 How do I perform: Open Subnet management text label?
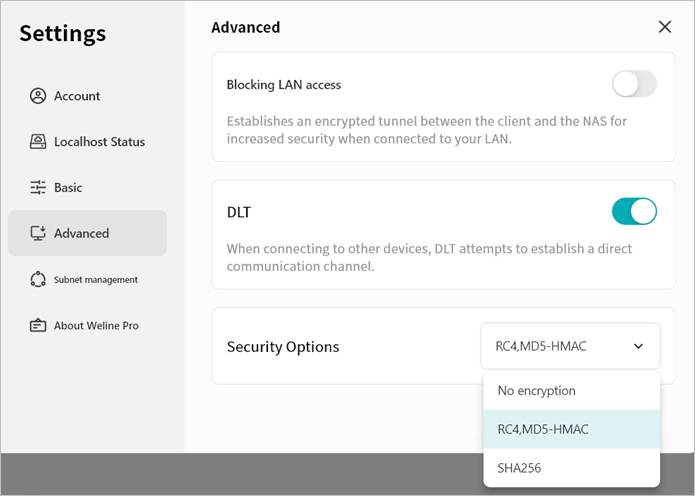(96, 280)
